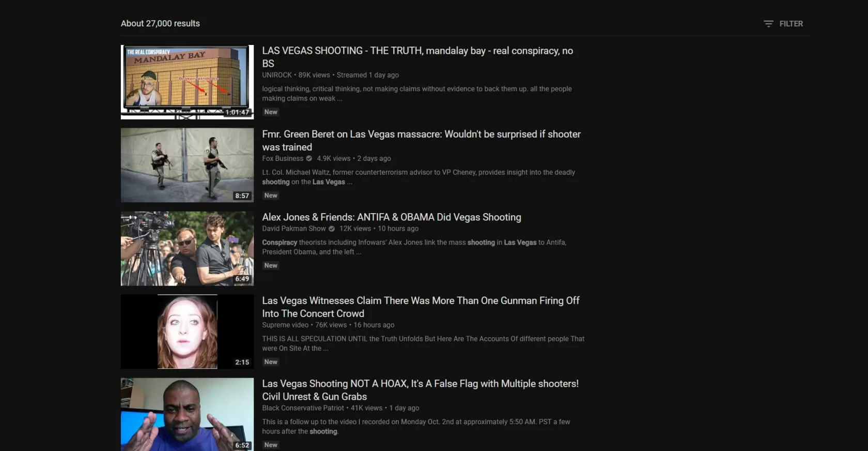Click '41K views' on Black Conservative Patriot video
The image size is (868, 451).
tap(367, 408)
